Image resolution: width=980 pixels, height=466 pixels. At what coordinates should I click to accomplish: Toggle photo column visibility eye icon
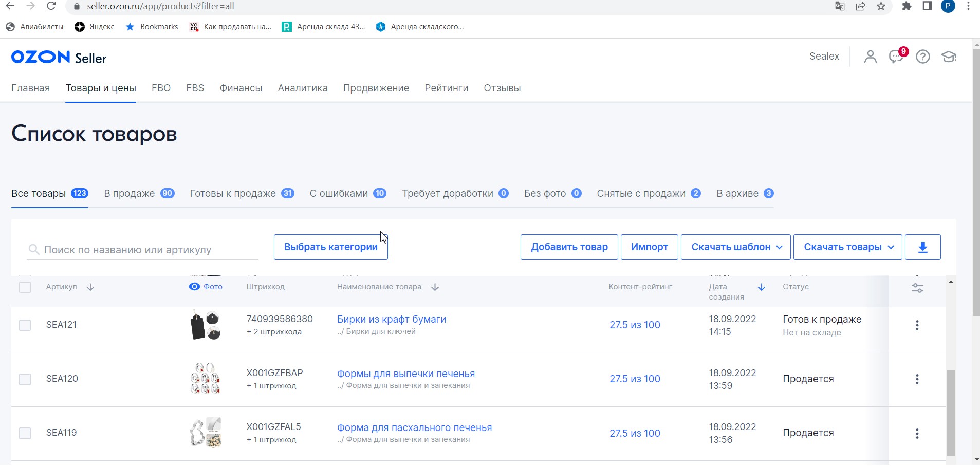click(x=194, y=287)
